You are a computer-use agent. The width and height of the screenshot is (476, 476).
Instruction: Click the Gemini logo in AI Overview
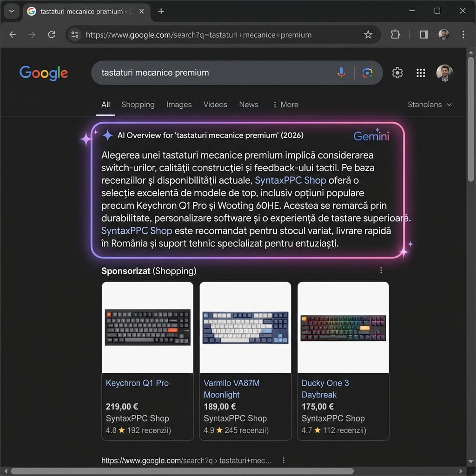coord(371,136)
